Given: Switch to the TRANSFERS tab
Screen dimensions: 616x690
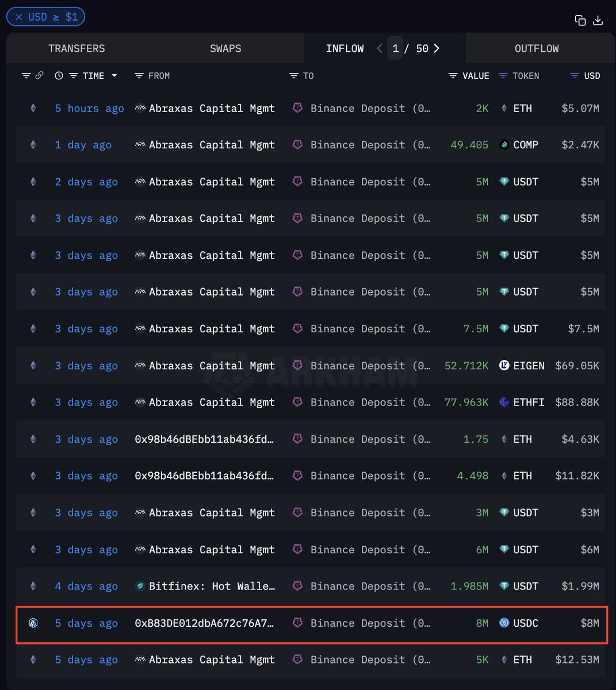Looking at the screenshot, I should [76, 48].
